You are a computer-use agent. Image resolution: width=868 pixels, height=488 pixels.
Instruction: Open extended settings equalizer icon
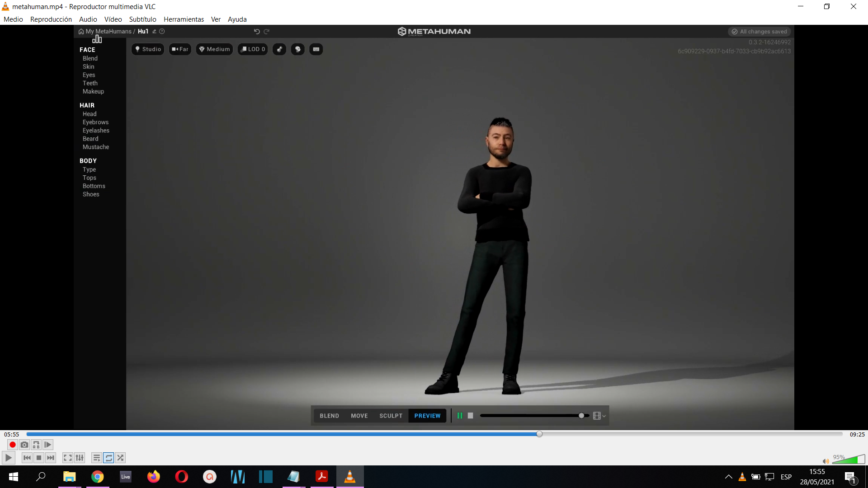coord(80,458)
